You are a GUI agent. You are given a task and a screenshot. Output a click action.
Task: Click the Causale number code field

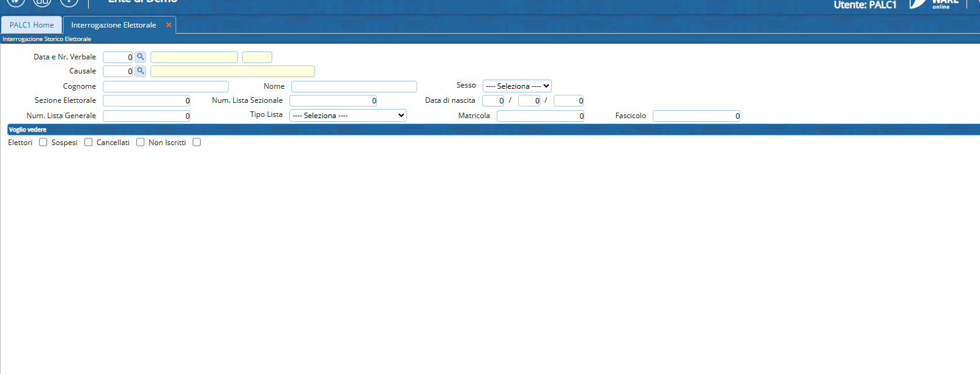click(118, 72)
